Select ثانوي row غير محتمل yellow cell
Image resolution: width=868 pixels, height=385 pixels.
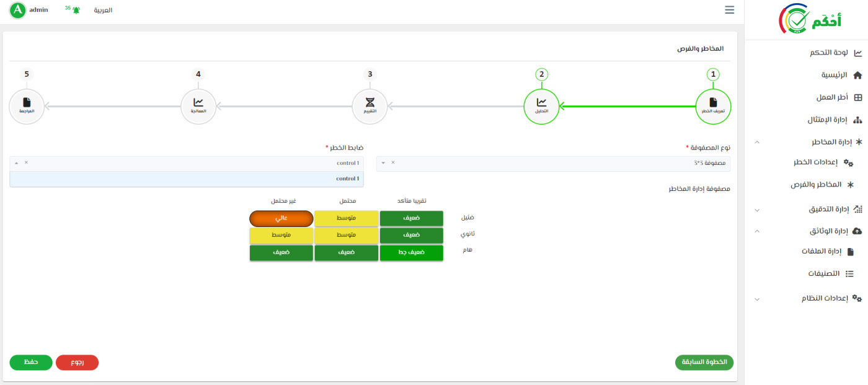tap(281, 236)
